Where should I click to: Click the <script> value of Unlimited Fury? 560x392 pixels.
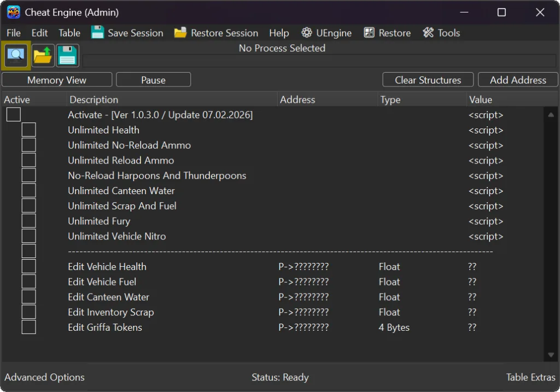pos(486,221)
